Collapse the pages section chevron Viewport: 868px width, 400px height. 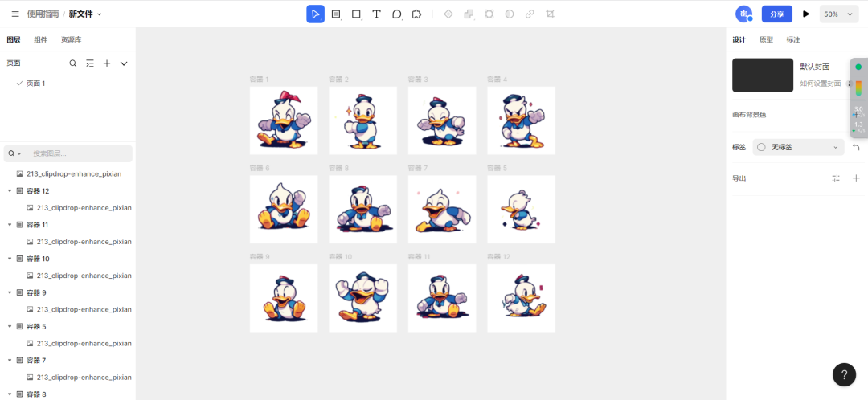124,63
